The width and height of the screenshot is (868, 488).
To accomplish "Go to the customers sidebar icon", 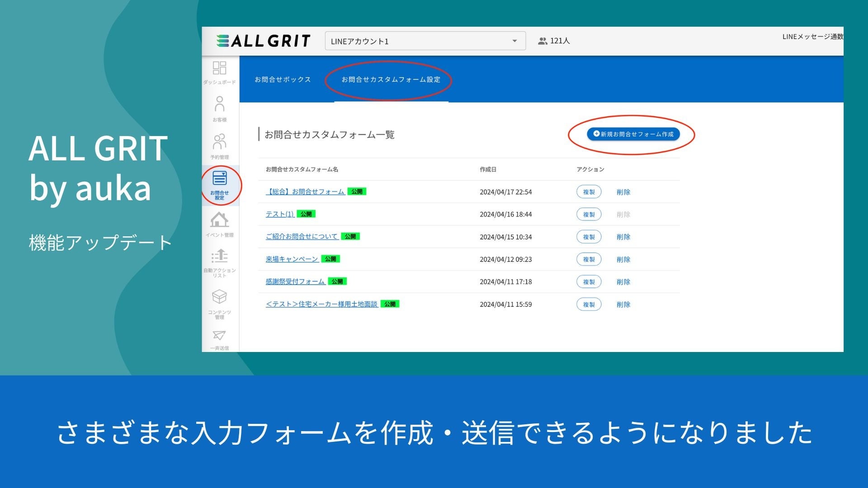I will tap(219, 105).
